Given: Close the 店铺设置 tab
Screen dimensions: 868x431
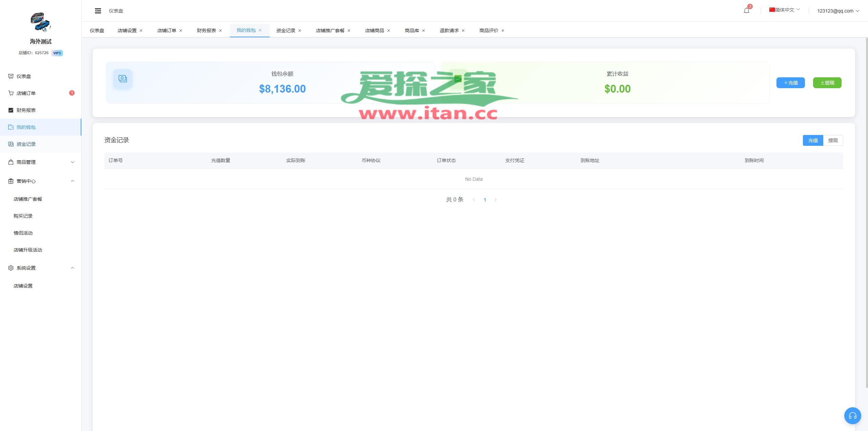Looking at the screenshot, I should tap(141, 31).
